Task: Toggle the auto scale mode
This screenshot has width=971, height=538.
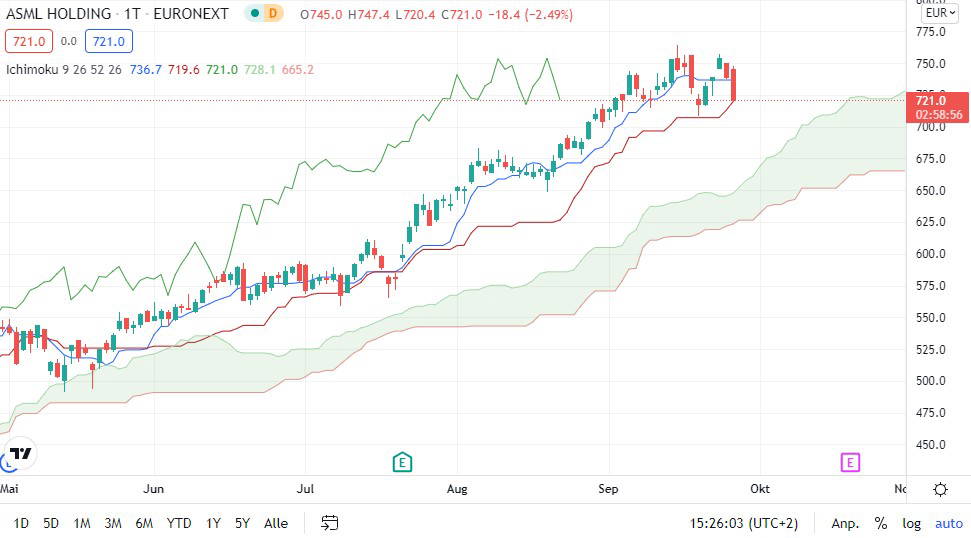Action: pos(949,523)
